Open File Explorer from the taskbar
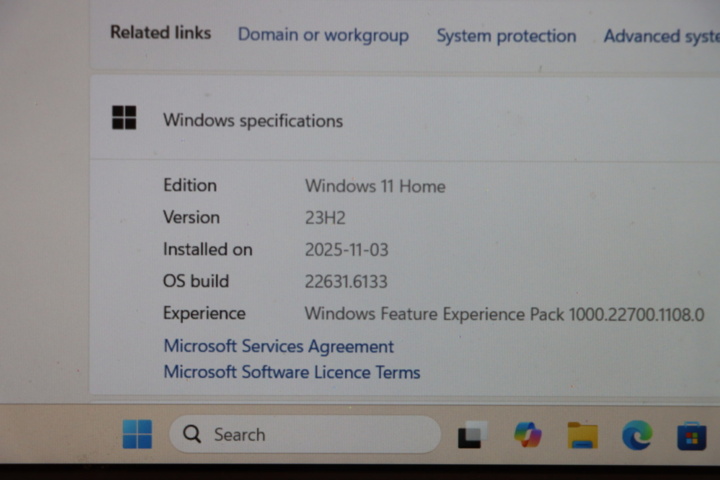This screenshot has width=720, height=480. point(582,435)
